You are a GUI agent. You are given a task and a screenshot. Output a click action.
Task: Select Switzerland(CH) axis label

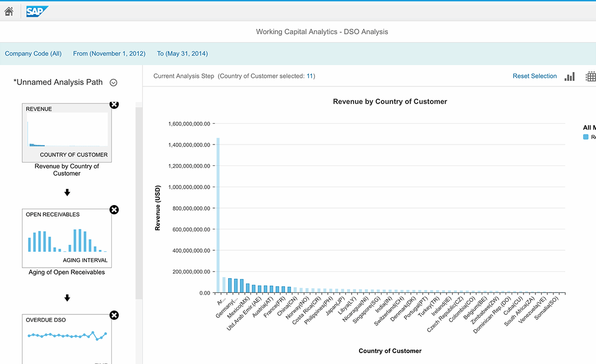coord(390,312)
